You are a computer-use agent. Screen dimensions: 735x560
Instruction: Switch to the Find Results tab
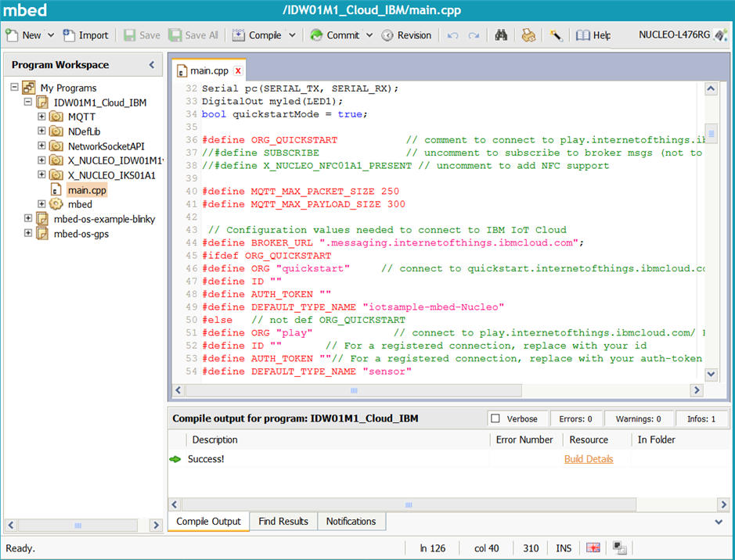283,522
